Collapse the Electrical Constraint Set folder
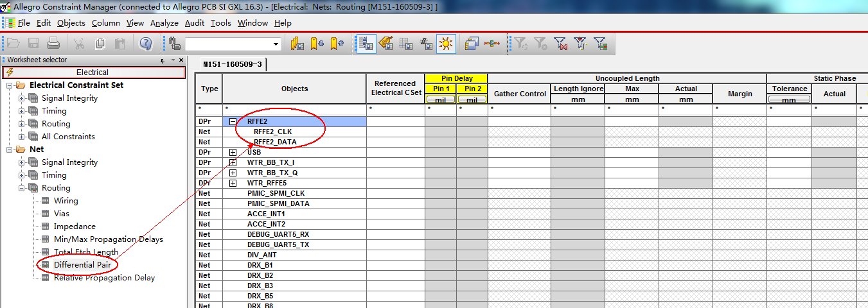The height and width of the screenshot is (308, 868). (x=10, y=85)
